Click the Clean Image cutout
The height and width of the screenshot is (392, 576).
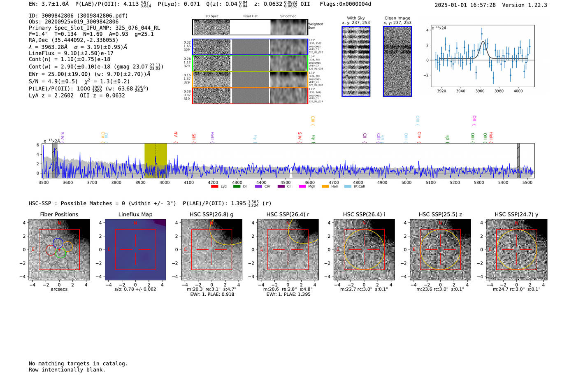click(x=397, y=61)
